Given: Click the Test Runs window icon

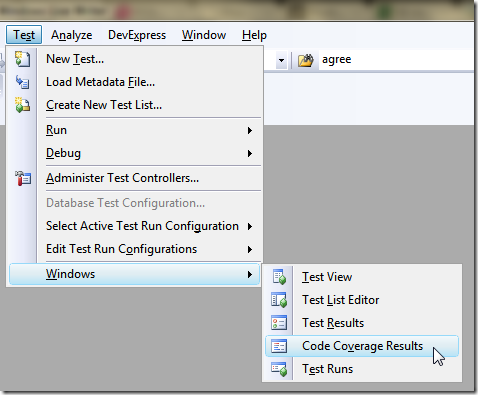Looking at the screenshot, I should 279,369.
